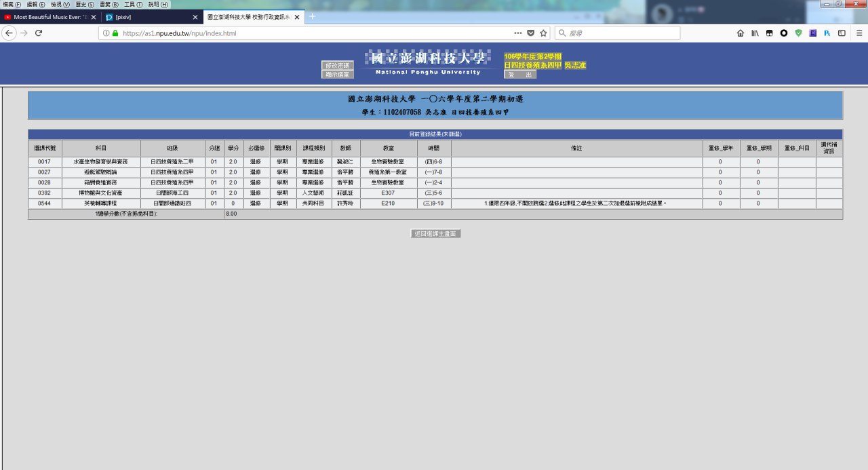Open the Library bookshelf icon
This screenshot has width=868, height=470.
tap(755, 33)
